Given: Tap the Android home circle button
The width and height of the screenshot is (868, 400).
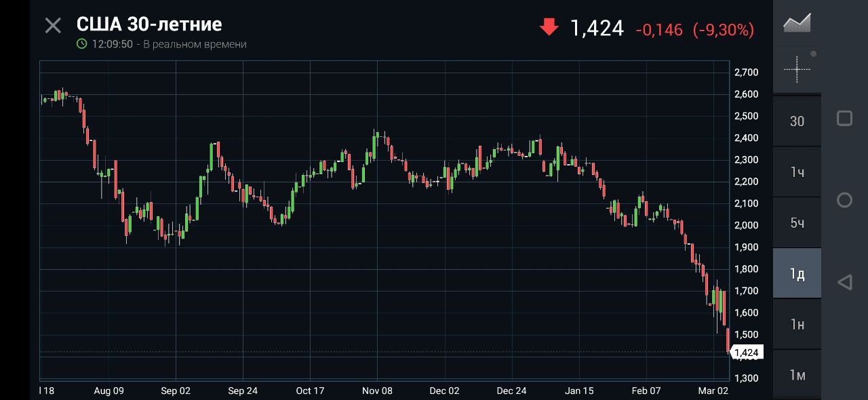Looking at the screenshot, I should click(x=844, y=200).
